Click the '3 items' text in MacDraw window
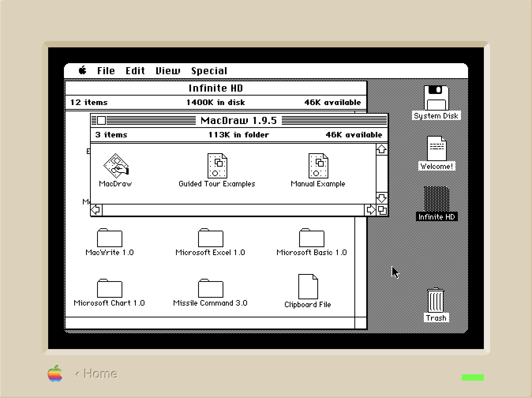This screenshot has width=532, height=398. coord(111,135)
